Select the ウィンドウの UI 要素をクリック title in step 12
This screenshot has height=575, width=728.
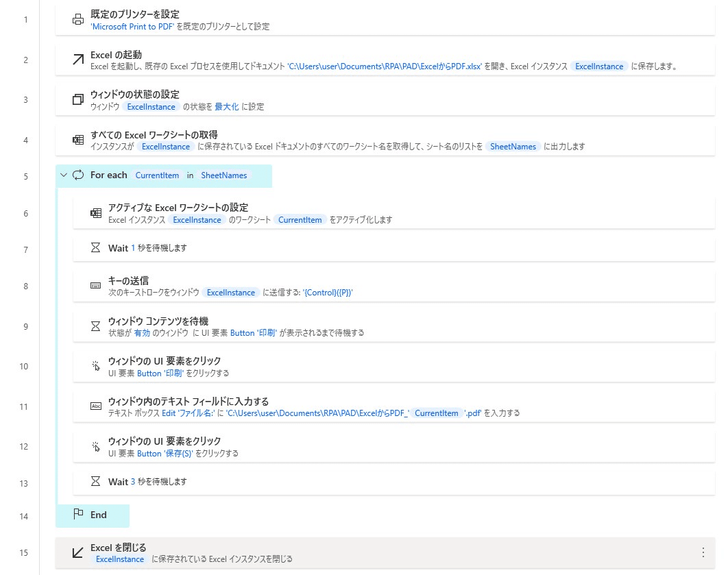tap(165, 441)
